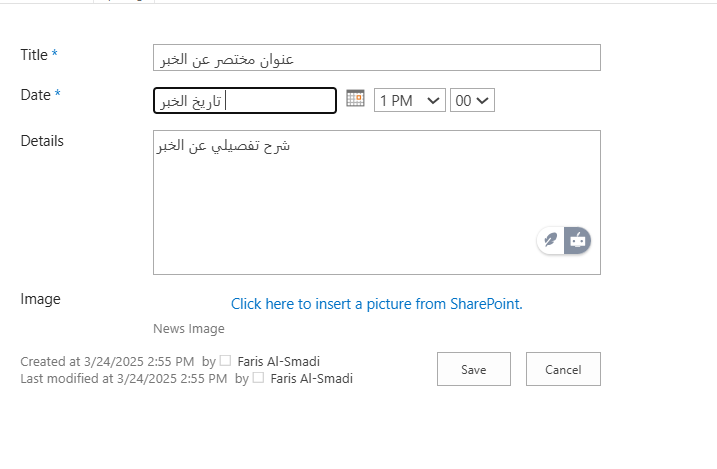
Task: Open Faris Al-Smadi profile on Last modified line
Action: coord(311,378)
